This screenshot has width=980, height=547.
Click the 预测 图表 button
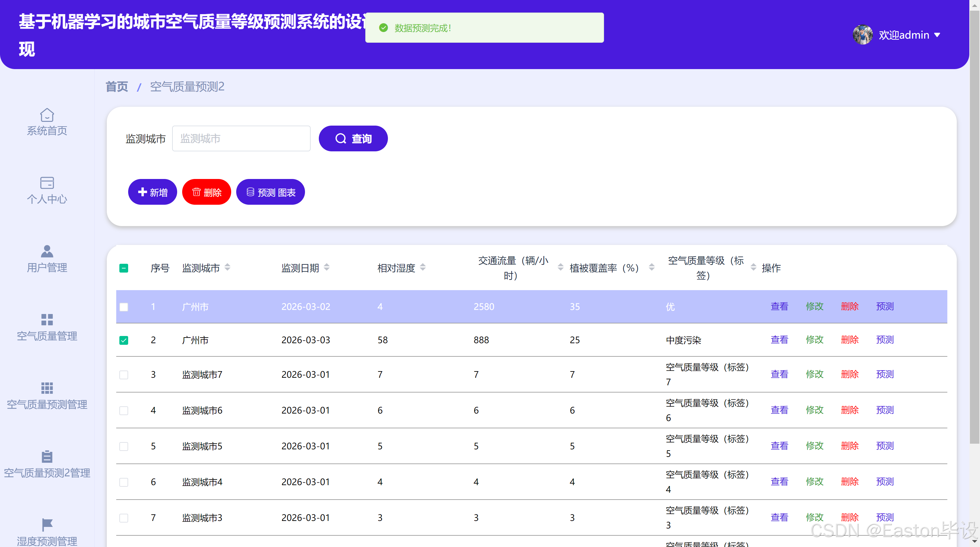click(270, 192)
